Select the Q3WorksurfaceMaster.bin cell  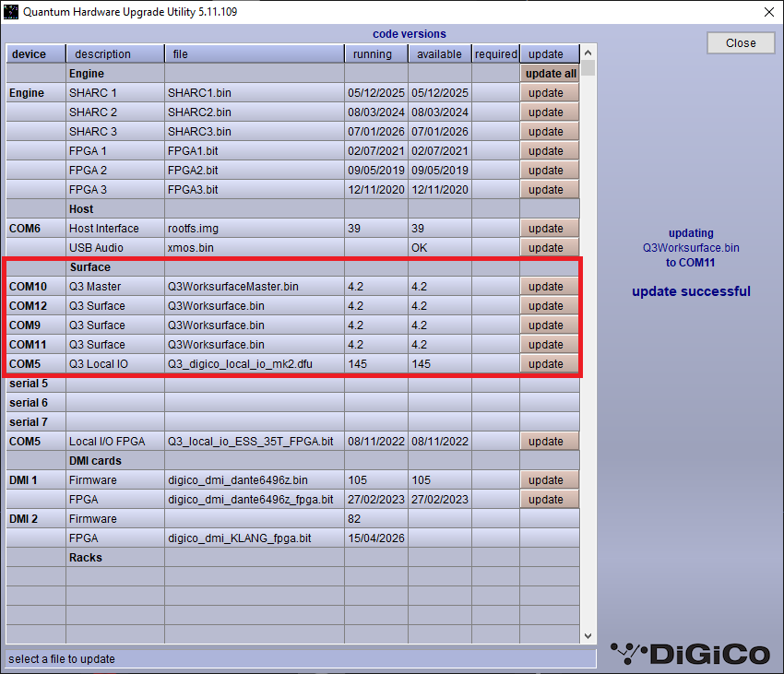[x=255, y=287]
